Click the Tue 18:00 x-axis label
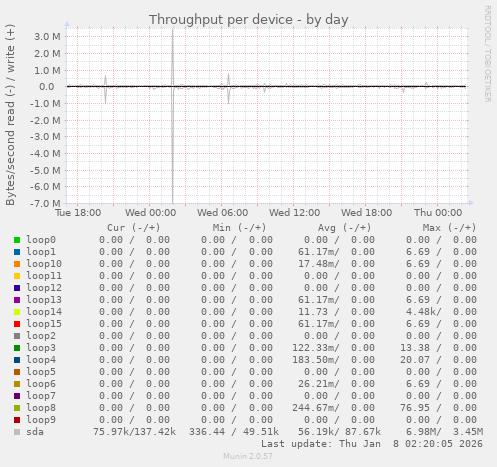This screenshot has height=467, width=497. coord(78,213)
